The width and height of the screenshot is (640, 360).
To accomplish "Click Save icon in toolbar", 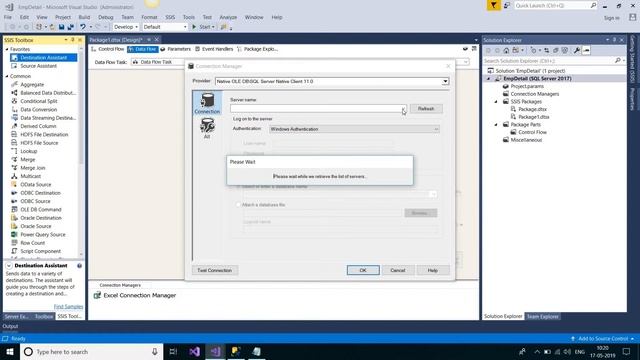I will point(61,27).
